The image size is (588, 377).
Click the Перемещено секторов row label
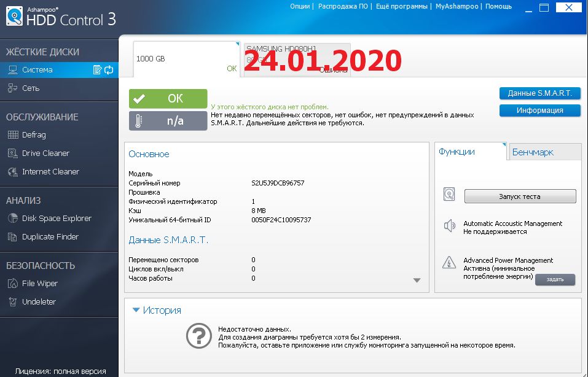[x=163, y=260]
